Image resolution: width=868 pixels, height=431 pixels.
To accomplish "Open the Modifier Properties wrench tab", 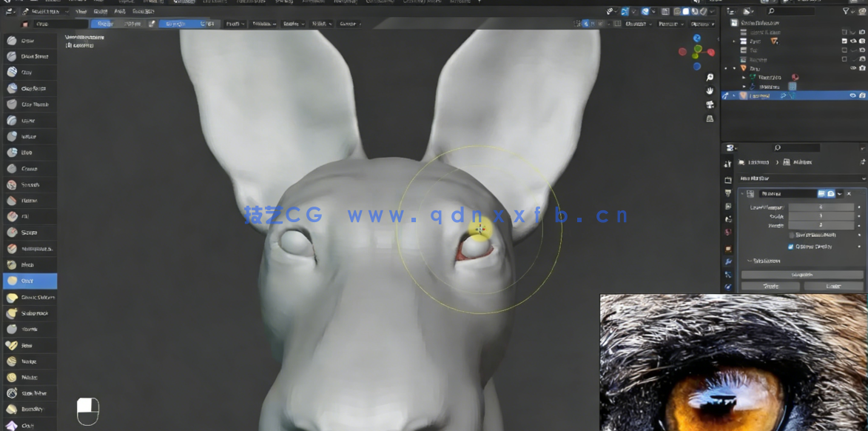I will pyautogui.click(x=729, y=260).
